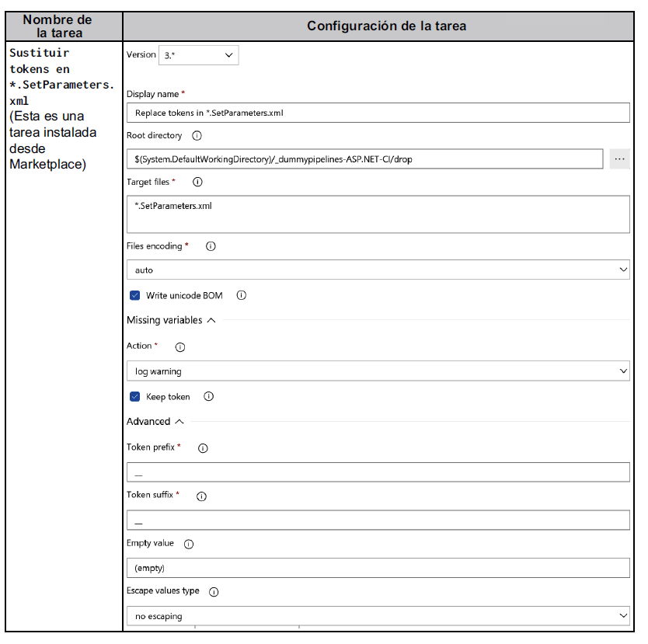The image size is (648, 644).
Task: Open the Version dropdown
Action: tap(198, 55)
